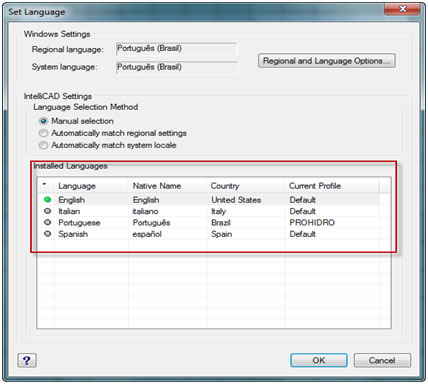Select the Spanish language row
This screenshot has width=428, height=384.
209,234
